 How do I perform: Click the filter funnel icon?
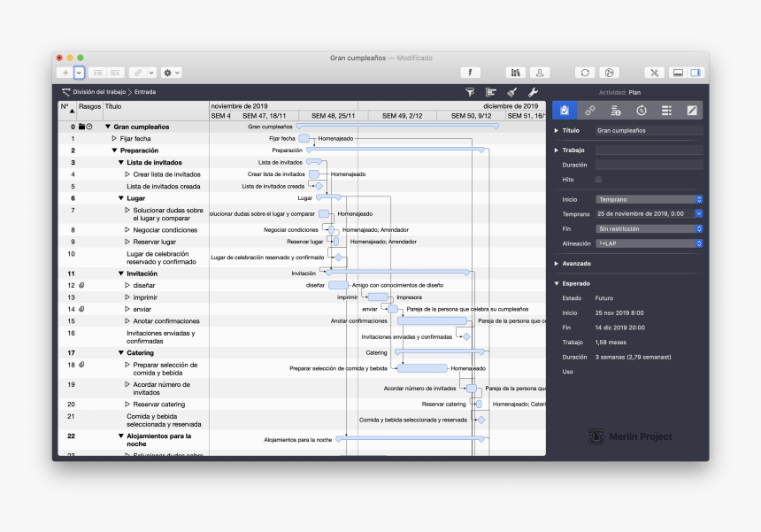(470, 92)
